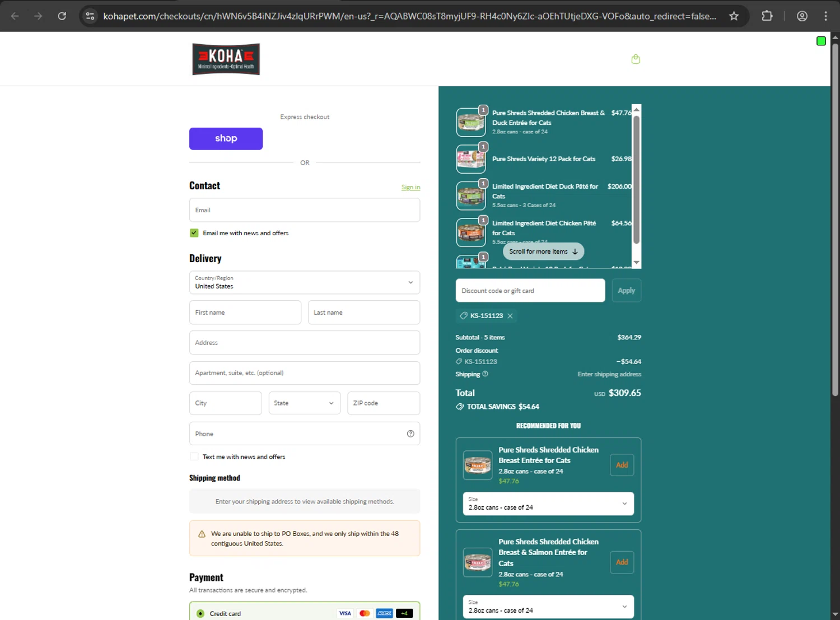Enable Text me with news and offers
Screen dimensions: 840x620
click(194, 457)
